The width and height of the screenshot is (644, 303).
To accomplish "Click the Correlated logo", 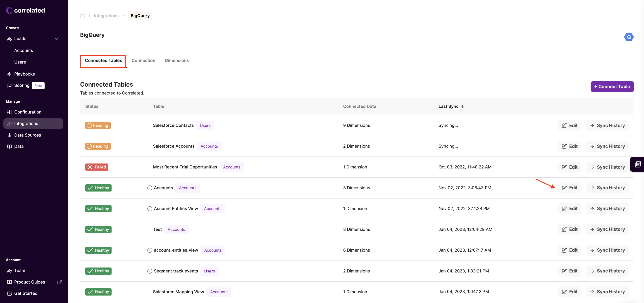I will [x=26, y=10].
